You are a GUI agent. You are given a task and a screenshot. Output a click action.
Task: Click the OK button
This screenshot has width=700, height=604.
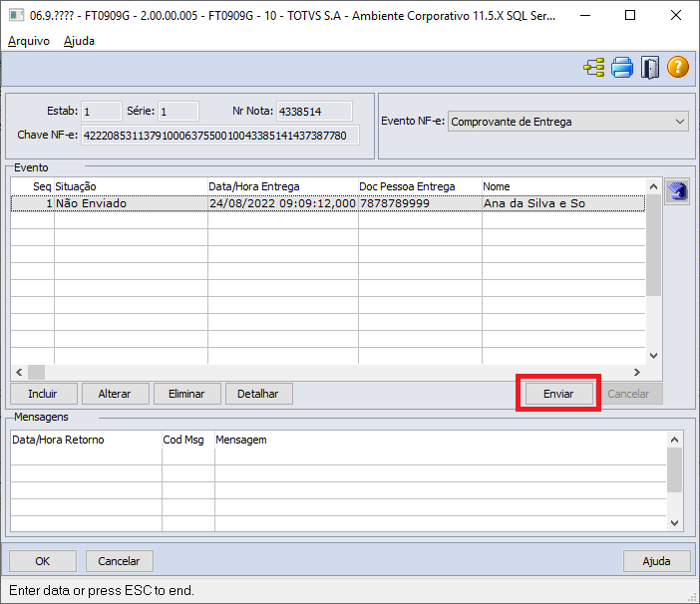tap(43, 561)
